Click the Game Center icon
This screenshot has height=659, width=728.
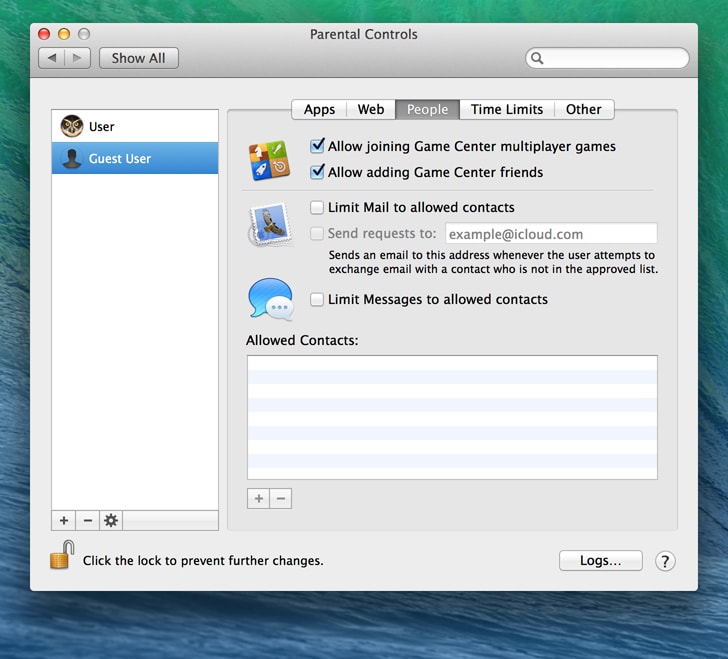(x=269, y=160)
